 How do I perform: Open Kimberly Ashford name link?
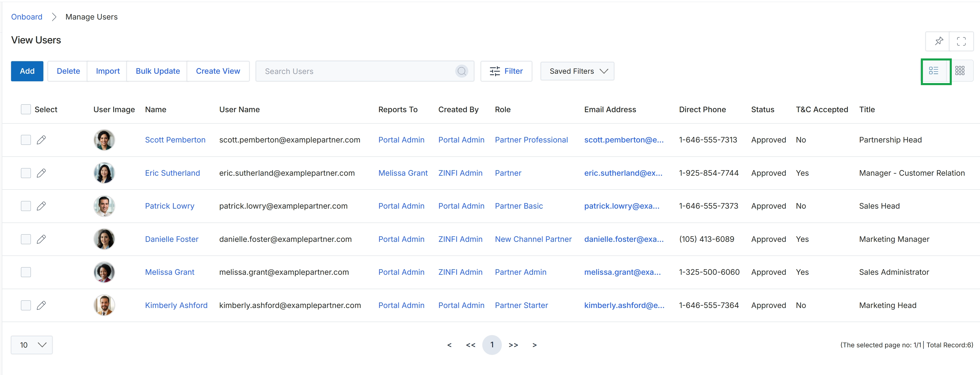tap(176, 305)
